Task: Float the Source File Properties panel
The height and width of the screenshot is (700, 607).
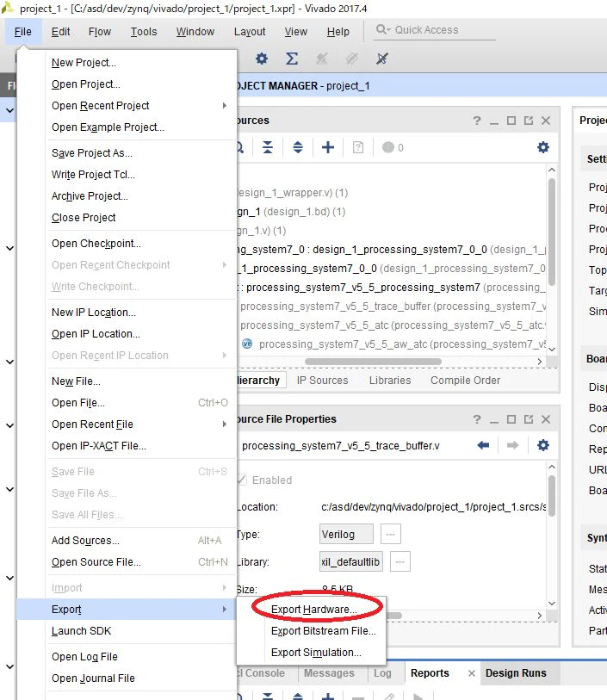Action: pos(529,419)
